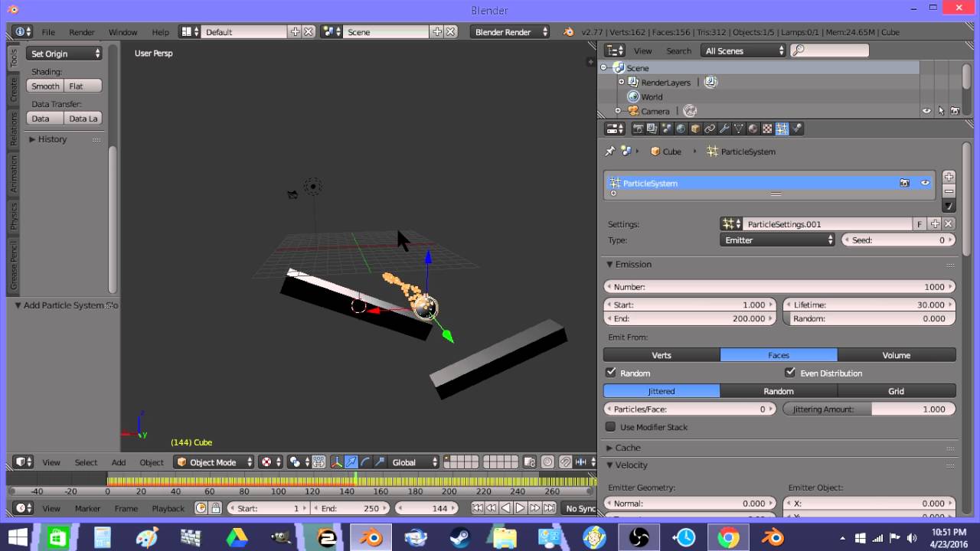Image resolution: width=980 pixels, height=551 pixels.
Task: Open the Render properties tab icon
Action: (638, 129)
